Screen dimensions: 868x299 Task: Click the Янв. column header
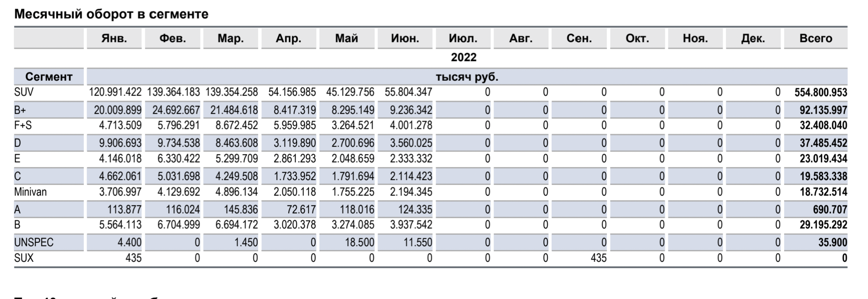pyautogui.click(x=114, y=38)
